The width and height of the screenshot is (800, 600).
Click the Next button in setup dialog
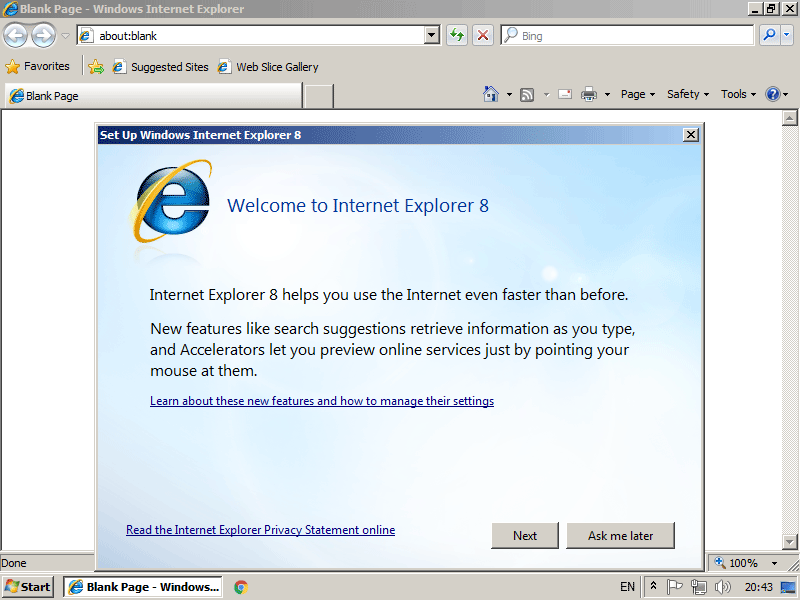click(525, 536)
